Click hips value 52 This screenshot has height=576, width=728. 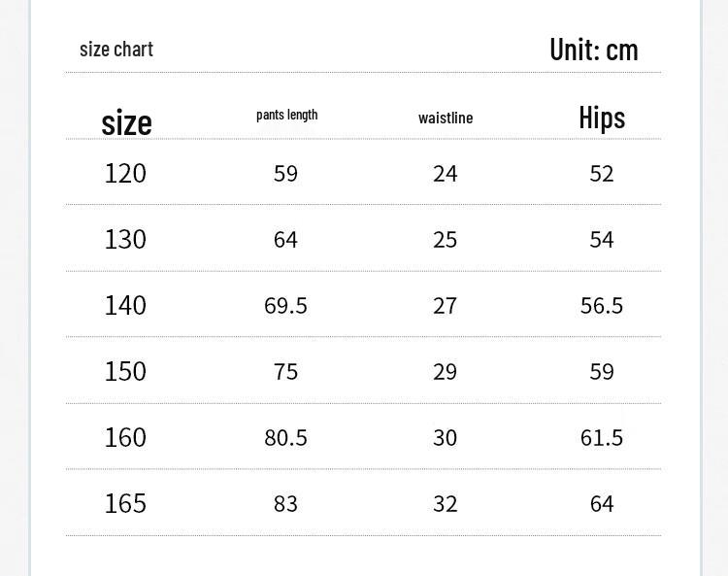click(602, 173)
